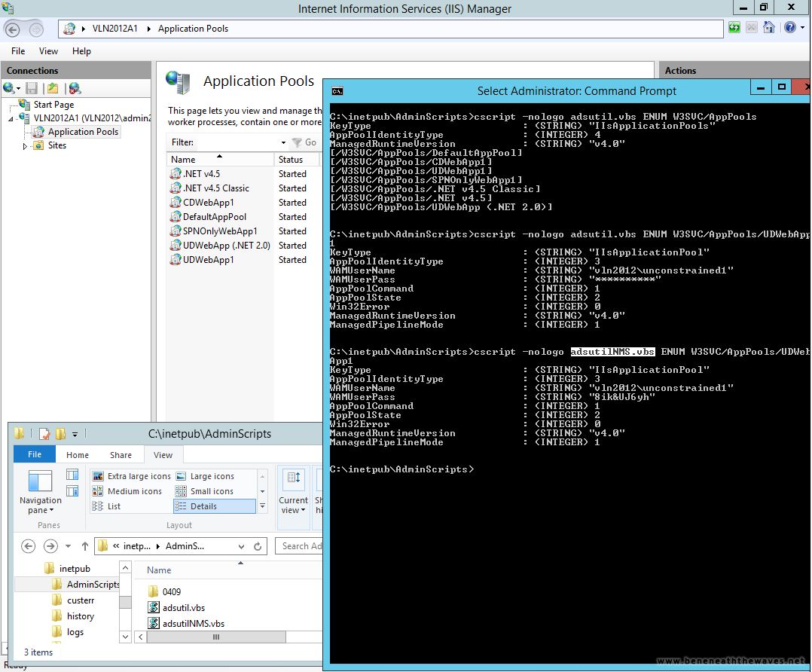Open the File tab in Explorer ribbon
This screenshot has height=672, width=812.
click(x=35, y=454)
